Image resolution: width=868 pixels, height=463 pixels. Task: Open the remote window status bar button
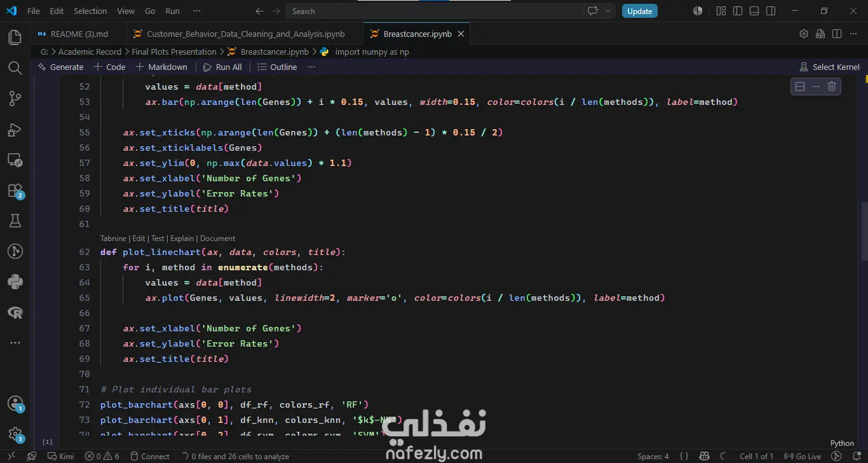[11, 456]
